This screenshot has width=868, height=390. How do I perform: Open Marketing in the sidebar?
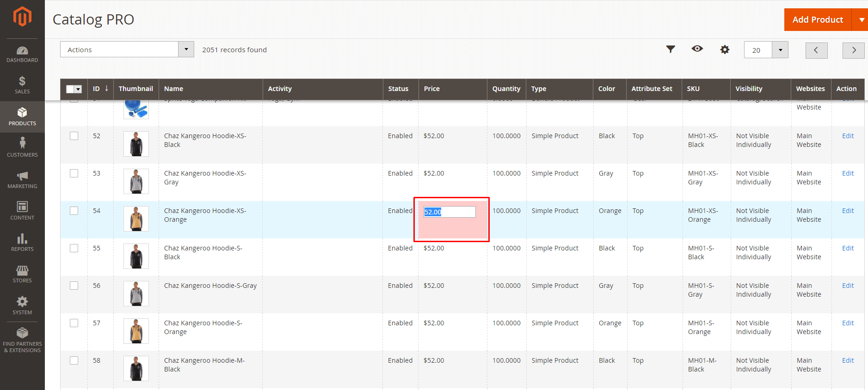22,180
